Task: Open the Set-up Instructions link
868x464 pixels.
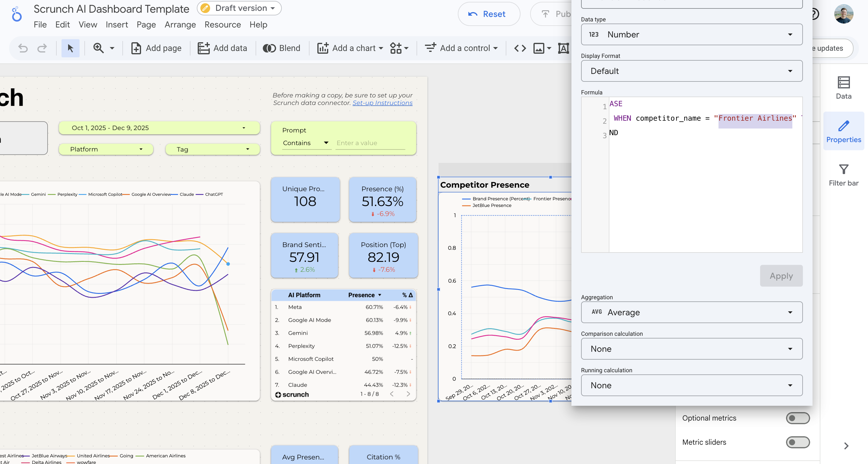Action: pos(382,103)
